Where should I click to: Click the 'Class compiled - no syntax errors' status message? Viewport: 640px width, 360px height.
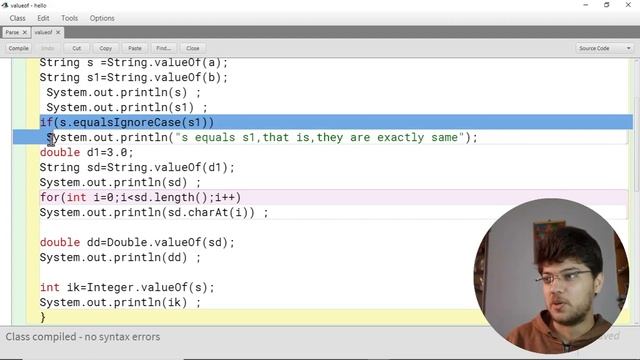[x=83, y=337]
